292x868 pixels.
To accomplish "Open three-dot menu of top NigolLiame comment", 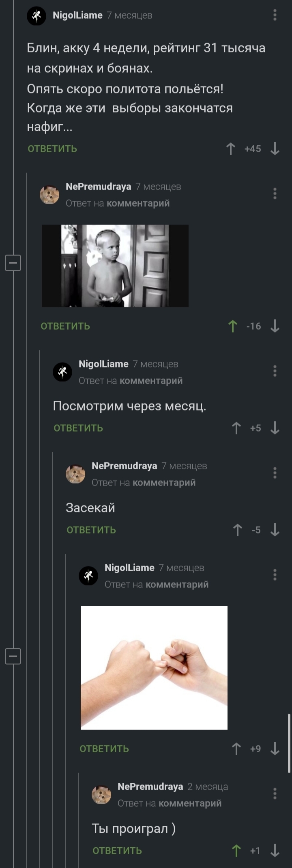I will pyautogui.click(x=275, y=15).
